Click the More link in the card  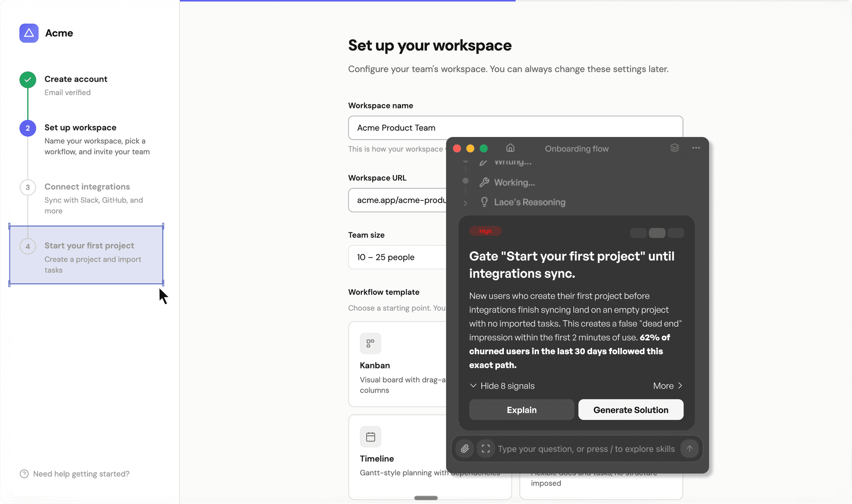click(667, 386)
